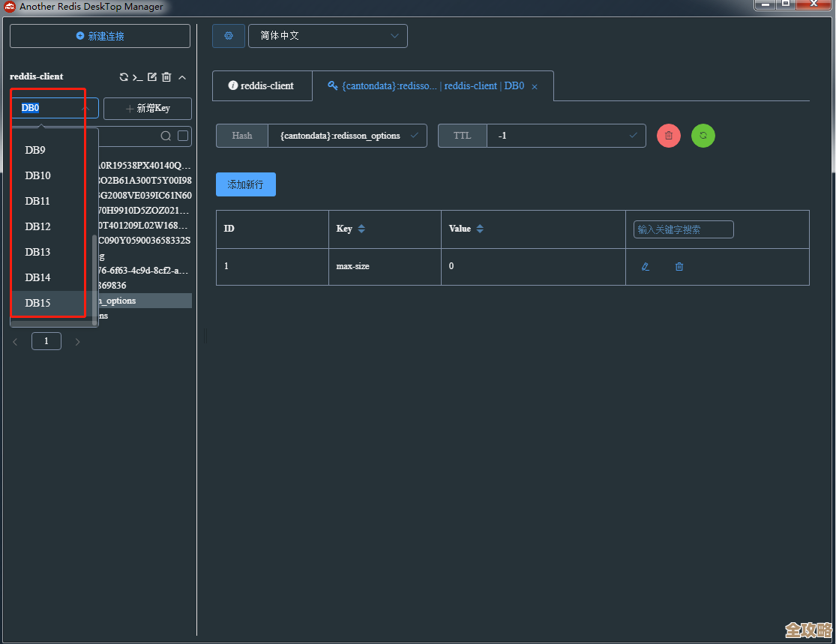Viewport: 836px width, 644px height.
Task: Edit the reddis-client connection settings
Action: (152, 77)
